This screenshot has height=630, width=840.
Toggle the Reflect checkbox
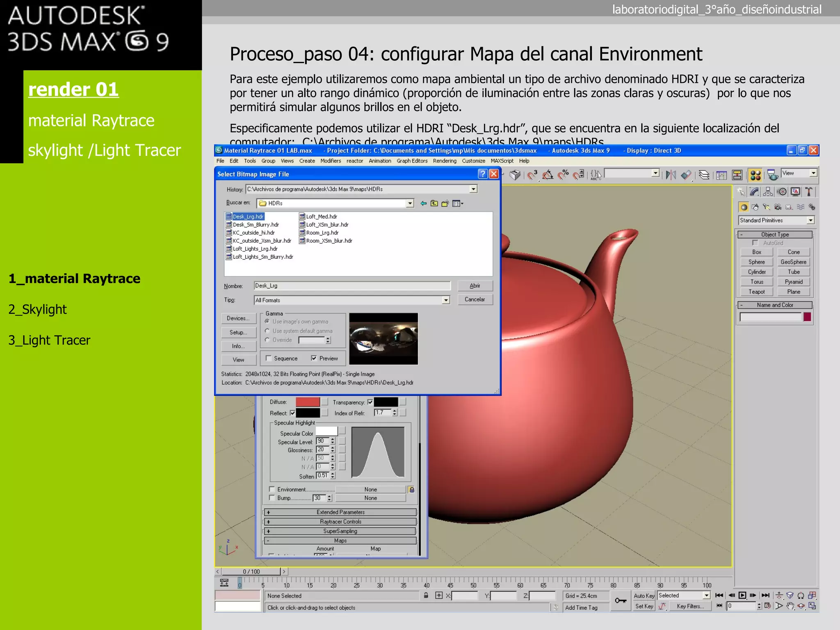292,413
